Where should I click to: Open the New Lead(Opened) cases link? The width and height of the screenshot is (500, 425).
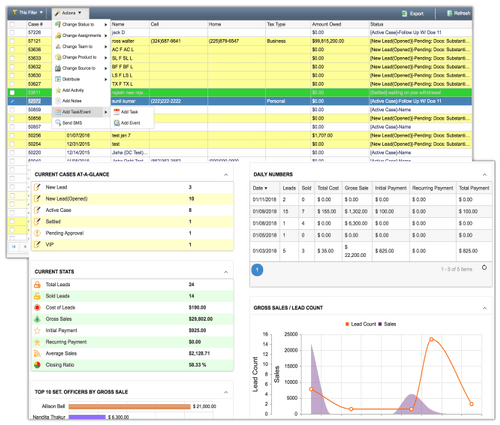pyautogui.click(x=66, y=199)
